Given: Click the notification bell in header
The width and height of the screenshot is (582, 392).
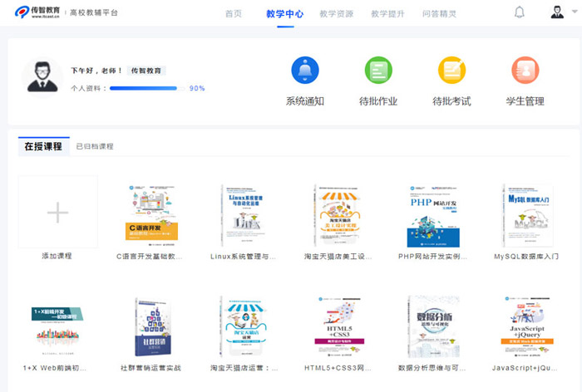Looking at the screenshot, I should click(520, 12).
